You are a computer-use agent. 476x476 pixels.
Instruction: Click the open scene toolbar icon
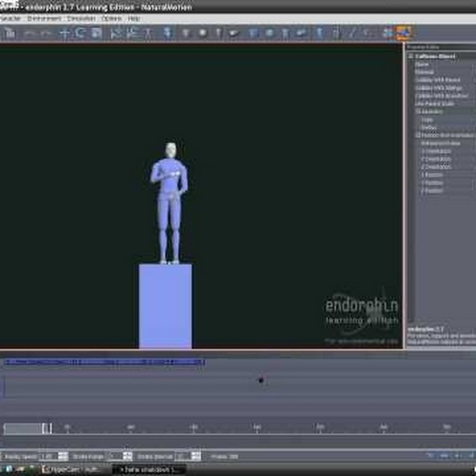click(10, 33)
